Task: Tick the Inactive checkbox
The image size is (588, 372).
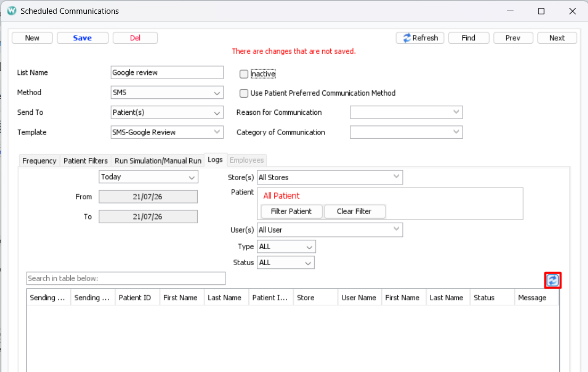Action: [243, 74]
